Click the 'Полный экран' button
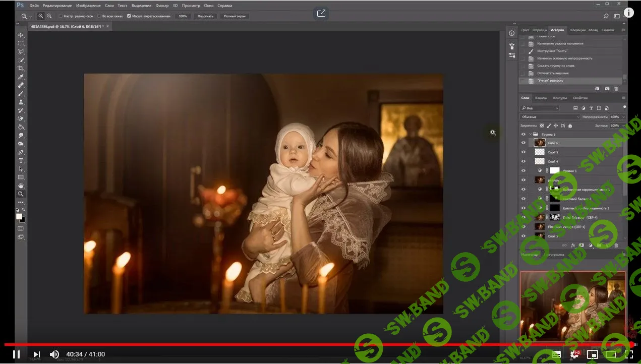This screenshot has width=641, height=364. click(235, 16)
